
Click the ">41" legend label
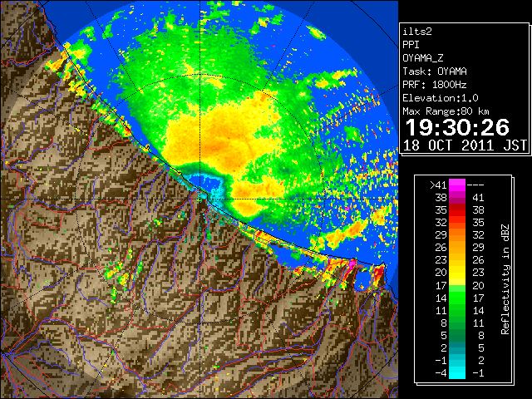coord(438,185)
